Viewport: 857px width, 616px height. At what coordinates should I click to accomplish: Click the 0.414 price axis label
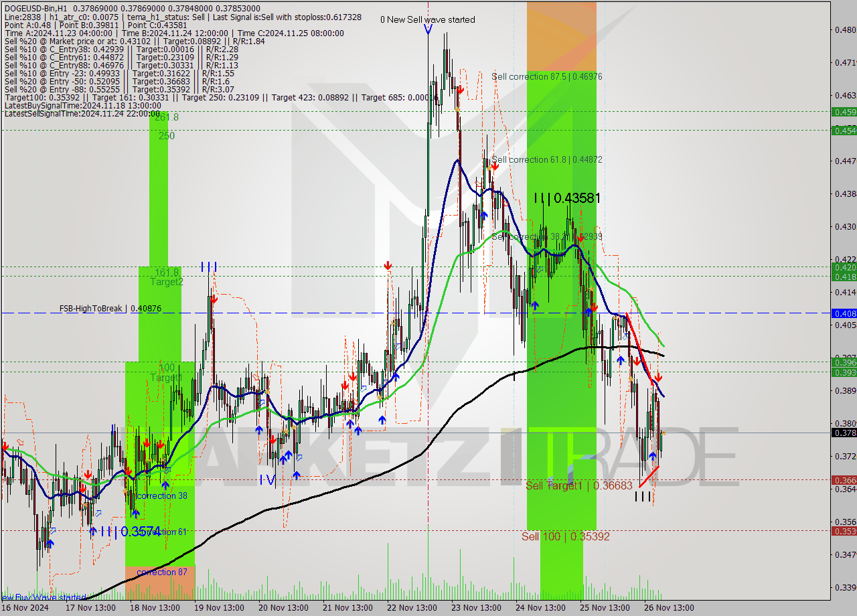tap(845, 292)
